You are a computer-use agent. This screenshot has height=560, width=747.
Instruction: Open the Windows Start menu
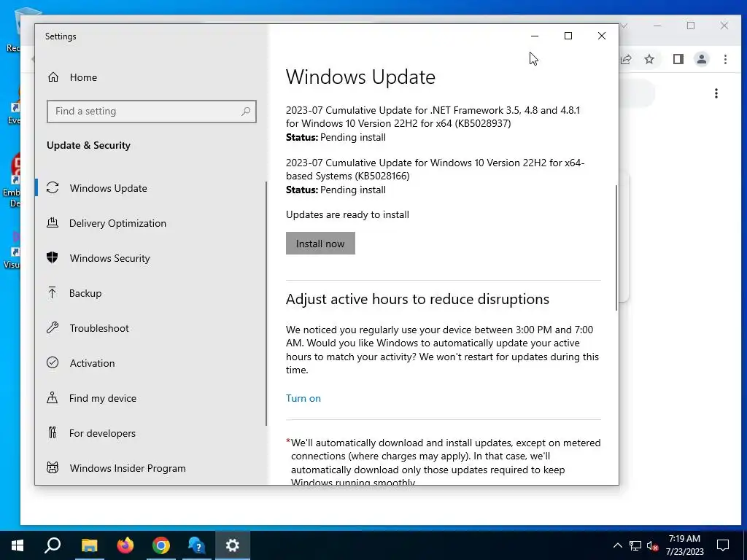coord(18,545)
